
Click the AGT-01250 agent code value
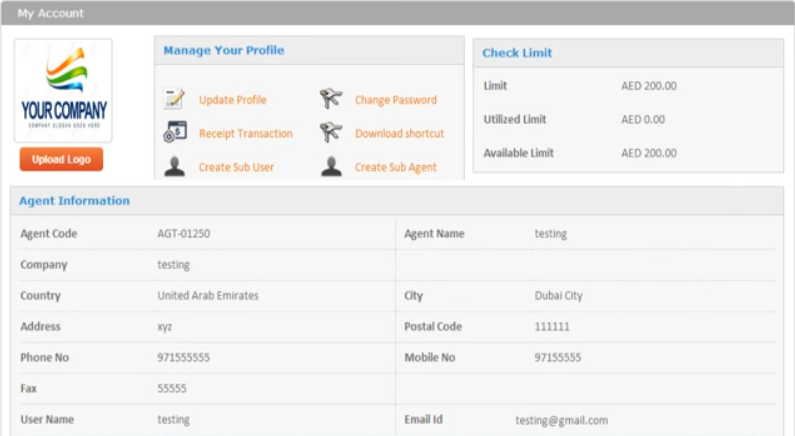(183, 234)
